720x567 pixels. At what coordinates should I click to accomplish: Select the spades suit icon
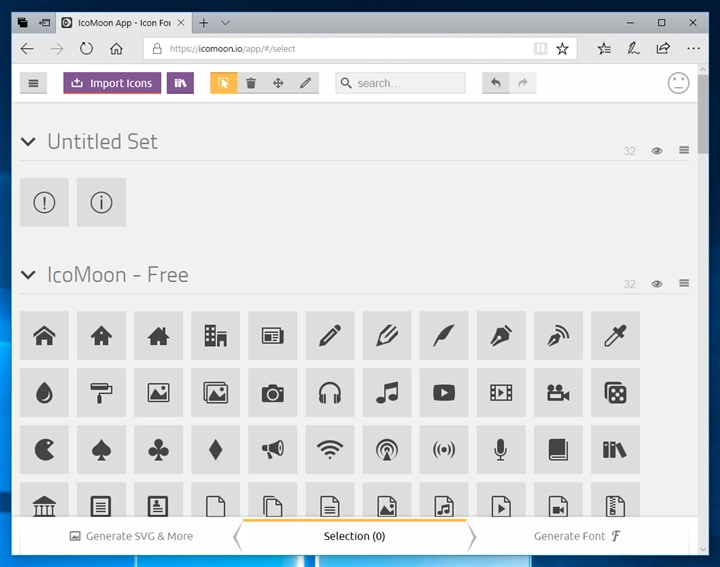[101, 449]
